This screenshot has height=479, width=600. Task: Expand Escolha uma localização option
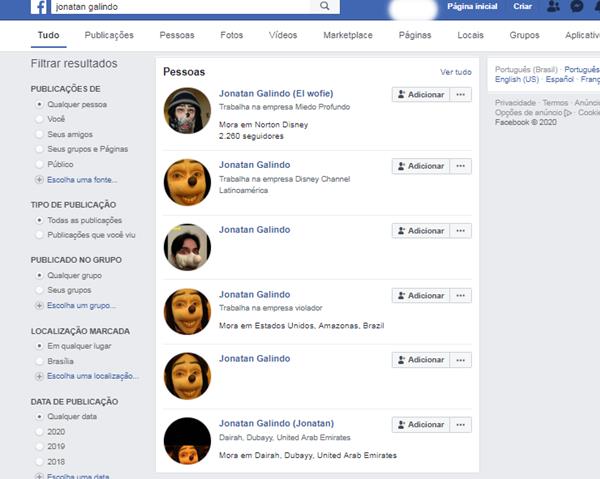[93, 376]
